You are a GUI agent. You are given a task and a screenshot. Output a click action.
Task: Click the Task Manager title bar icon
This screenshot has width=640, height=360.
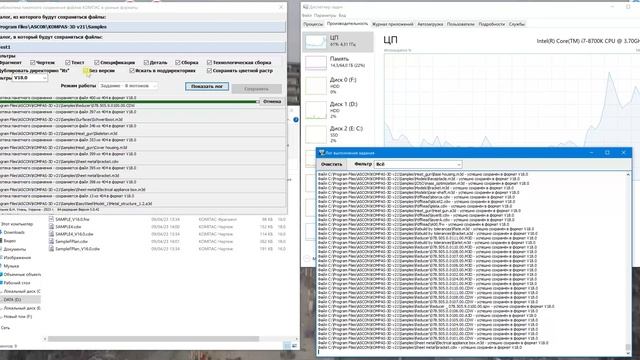[306, 7]
